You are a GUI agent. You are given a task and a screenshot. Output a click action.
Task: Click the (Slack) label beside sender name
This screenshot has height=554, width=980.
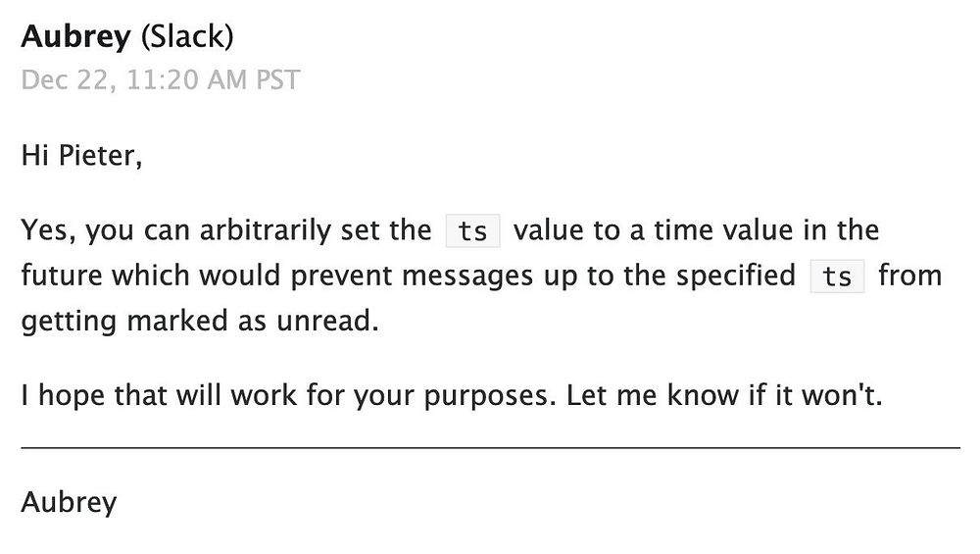point(187,36)
